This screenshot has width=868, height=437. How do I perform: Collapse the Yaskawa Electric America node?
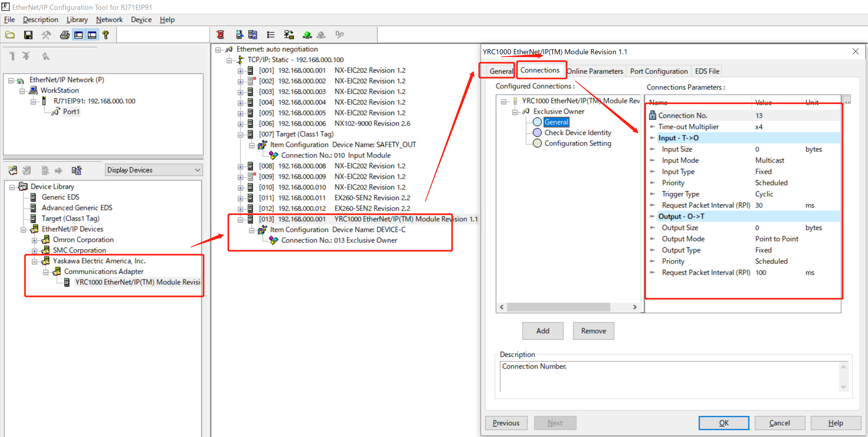[35, 261]
